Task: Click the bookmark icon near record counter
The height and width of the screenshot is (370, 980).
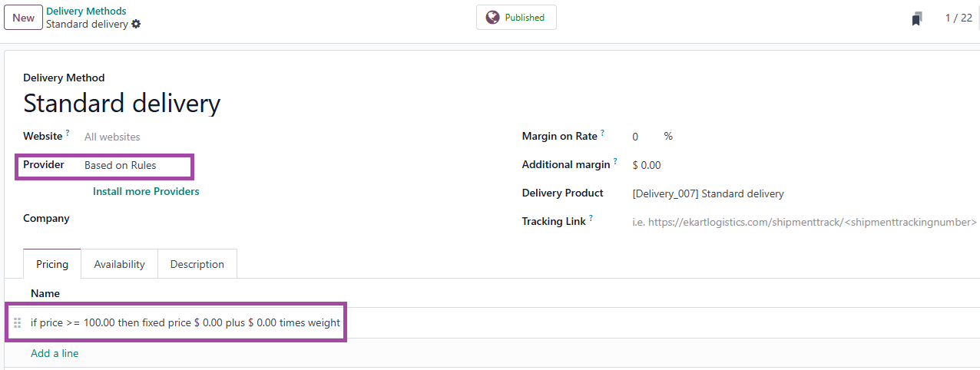Action: pyautogui.click(x=916, y=18)
